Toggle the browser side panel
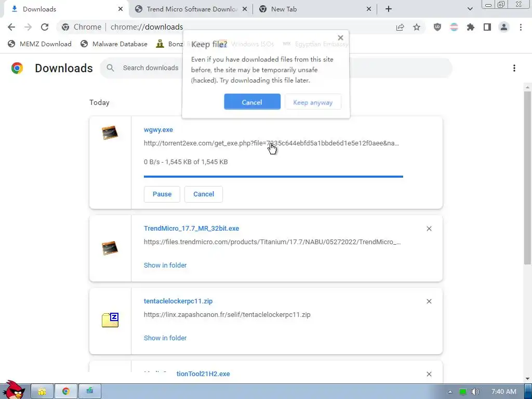Viewport: 532px width, 399px height. coord(487,27)
